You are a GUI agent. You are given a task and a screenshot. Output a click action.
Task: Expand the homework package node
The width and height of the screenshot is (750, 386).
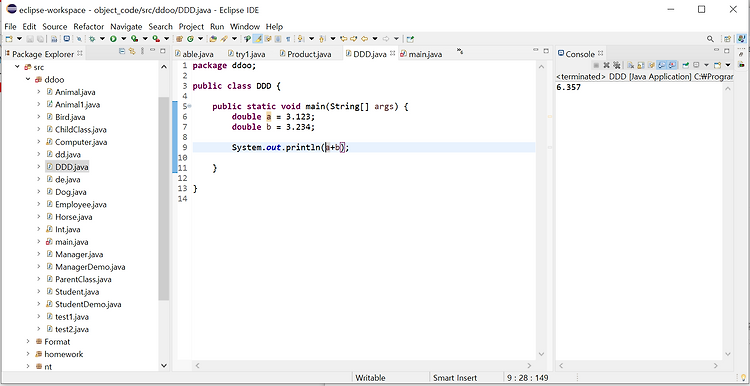[x=28, y=354]
